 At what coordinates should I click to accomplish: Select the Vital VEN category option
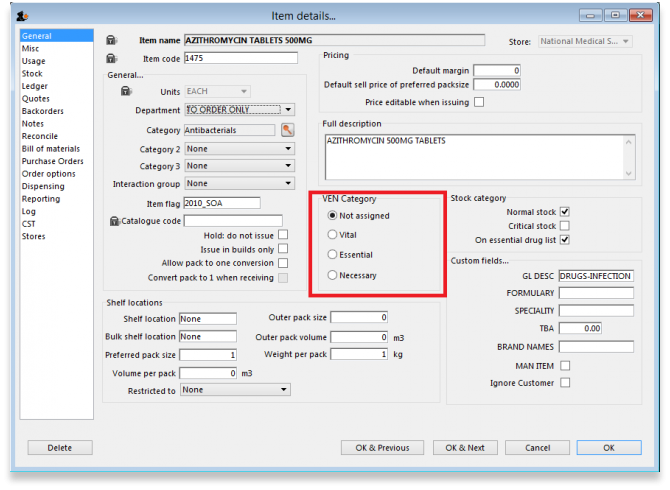coord(333,235)
